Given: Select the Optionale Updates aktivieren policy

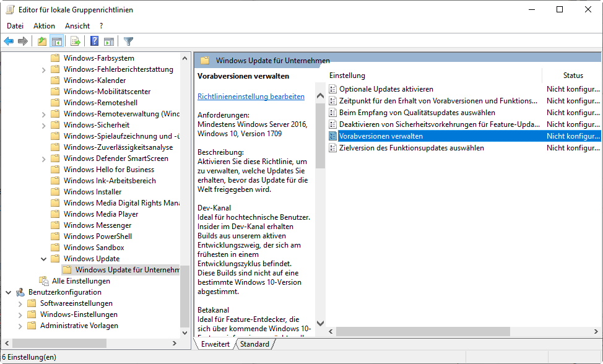Looking at the screenshot, I should pyautogui.click(x=386, y=89).
